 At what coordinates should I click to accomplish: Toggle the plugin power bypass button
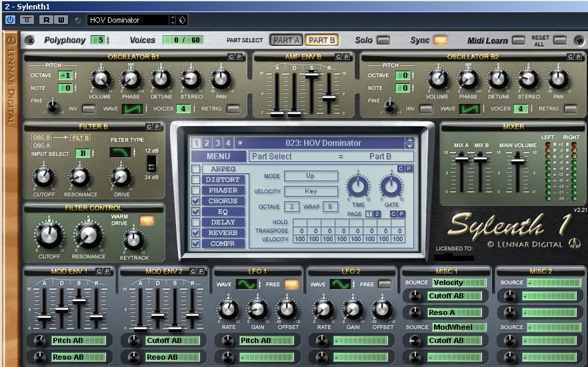point(10,20)
